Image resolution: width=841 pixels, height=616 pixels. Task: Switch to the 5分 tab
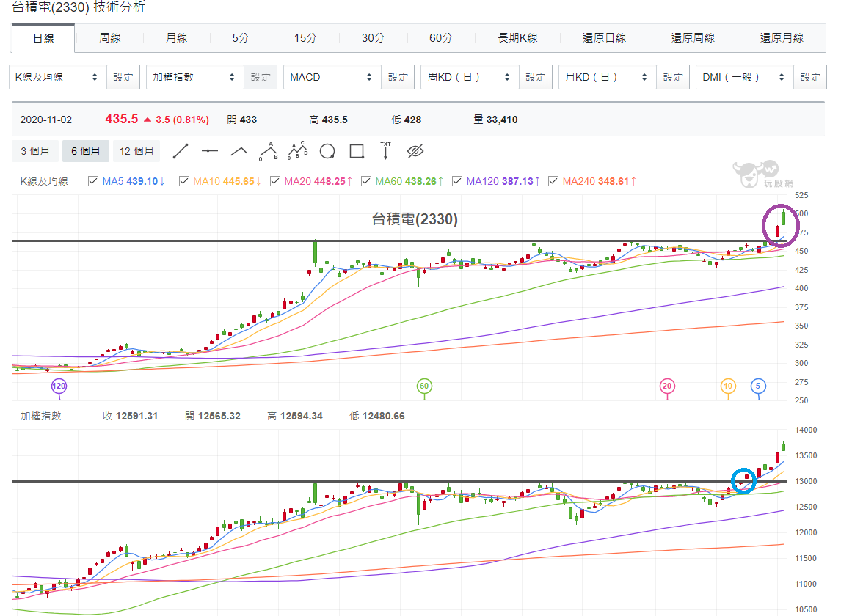pyautogui.click(x=240, y=38)
